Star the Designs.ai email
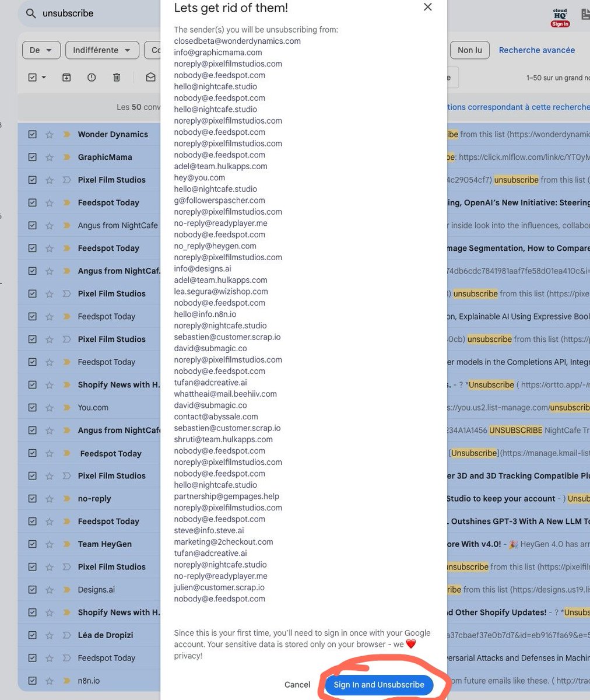Image resolution: width=590 pixels, height=700 pixels. click(50, 589)
